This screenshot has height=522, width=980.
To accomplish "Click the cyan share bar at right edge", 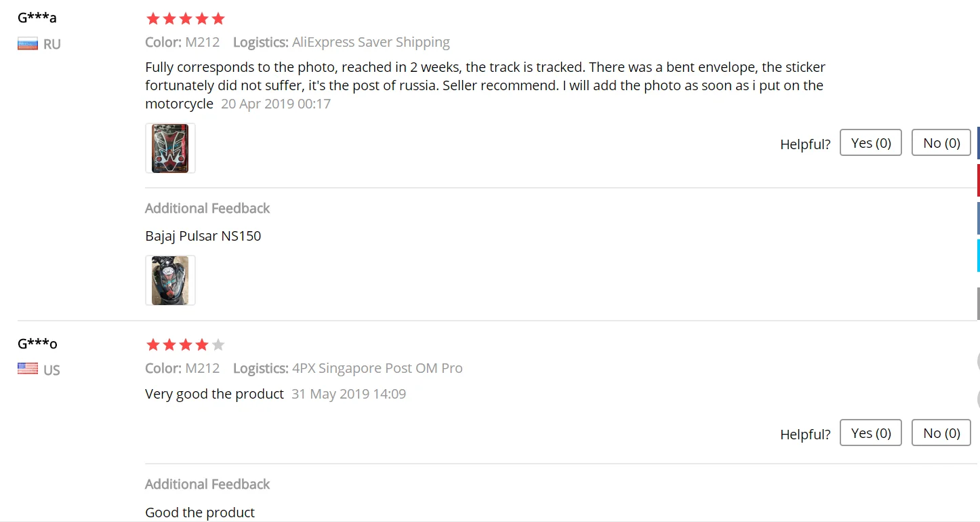I will tap(978, 256).
